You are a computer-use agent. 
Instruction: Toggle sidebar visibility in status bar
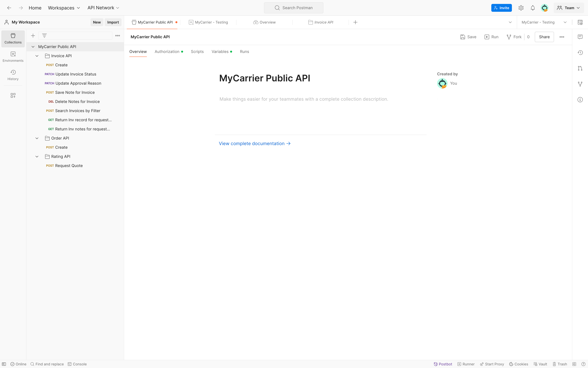(x=4, y=364)
